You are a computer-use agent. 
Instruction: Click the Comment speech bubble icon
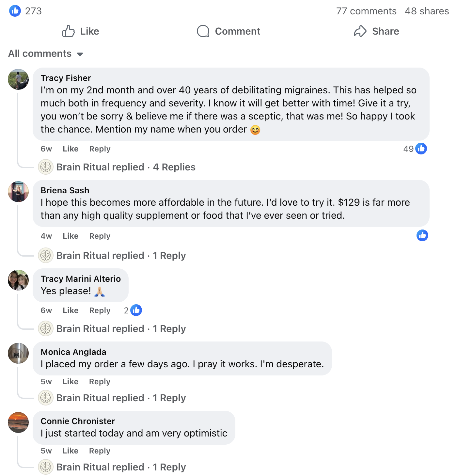pos(203,31)
